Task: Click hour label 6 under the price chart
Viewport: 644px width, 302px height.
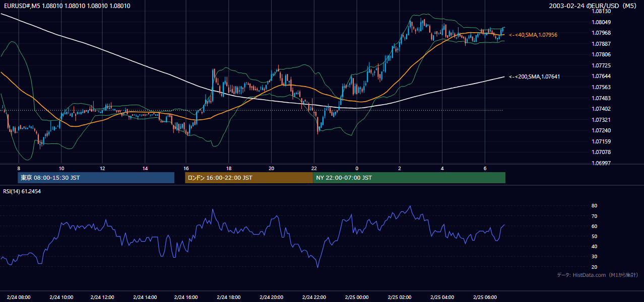Action: 485,168
